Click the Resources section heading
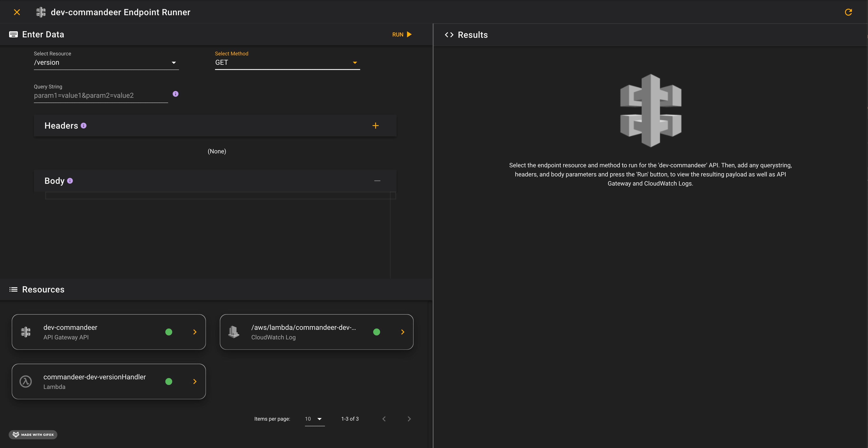 click(x=43, y=290)
